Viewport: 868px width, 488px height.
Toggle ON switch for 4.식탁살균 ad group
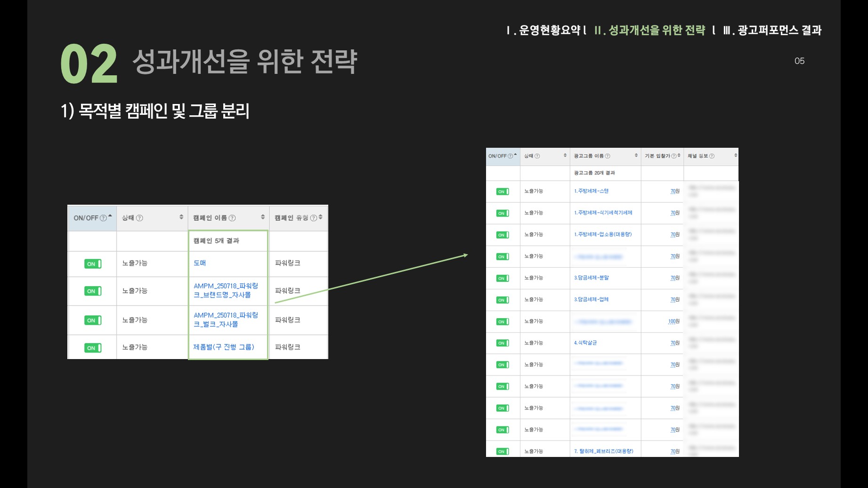(503, 343)
